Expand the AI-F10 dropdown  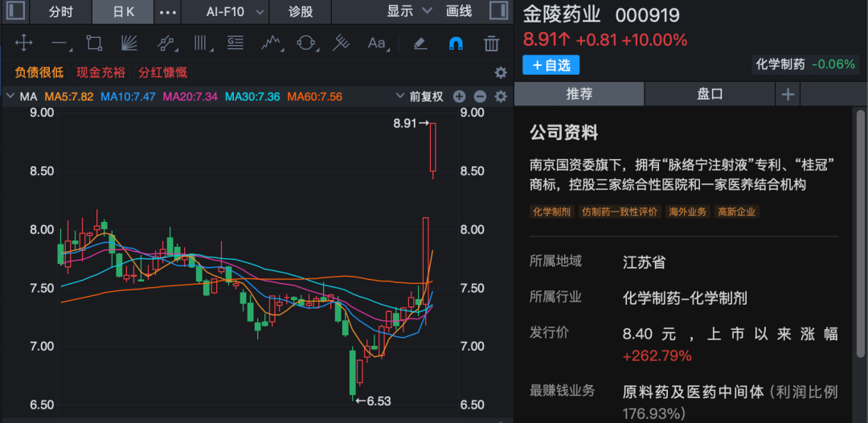click(235, 12)
